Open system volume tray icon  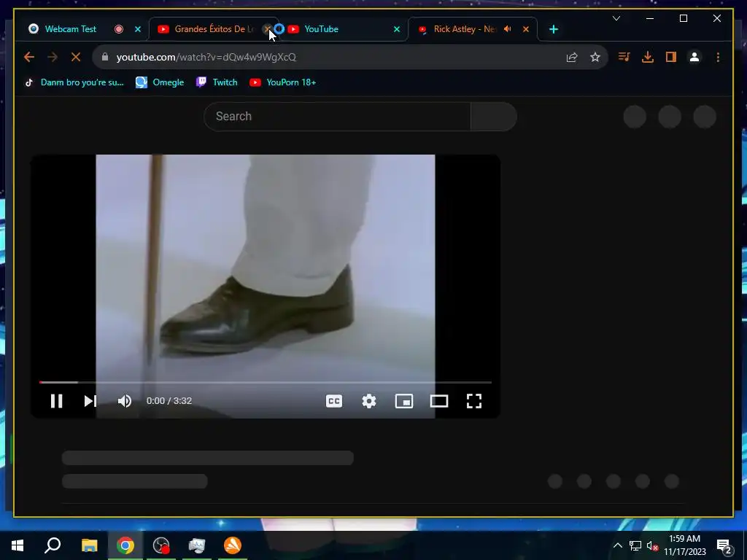(653, 545)
